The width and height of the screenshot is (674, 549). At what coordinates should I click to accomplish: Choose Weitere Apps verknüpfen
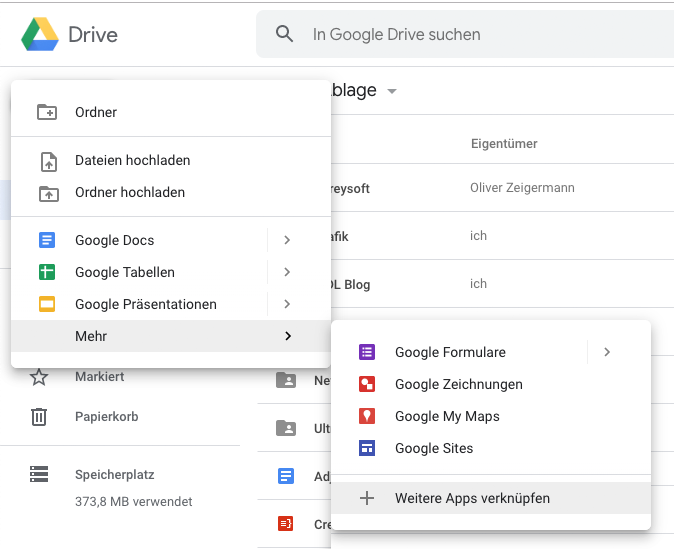click(x=491, y=498)
